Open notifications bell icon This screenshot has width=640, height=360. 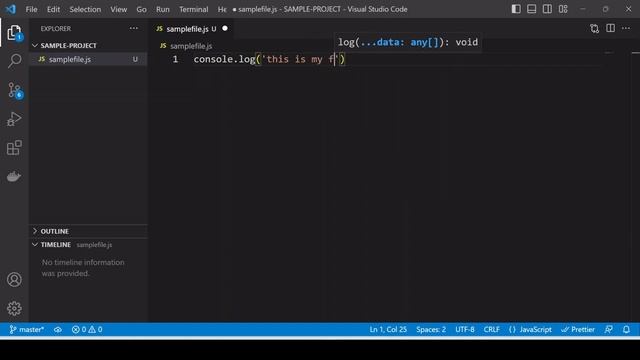tap(626, 329)
